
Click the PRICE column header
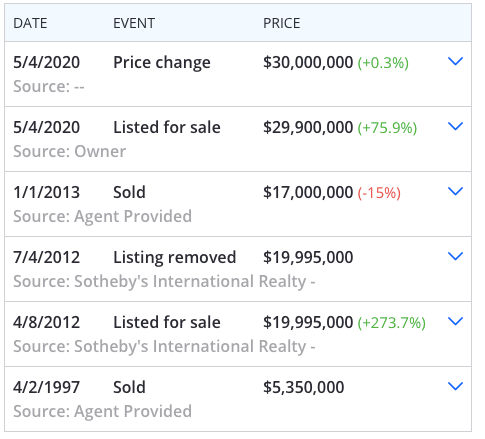pos(282,23)
